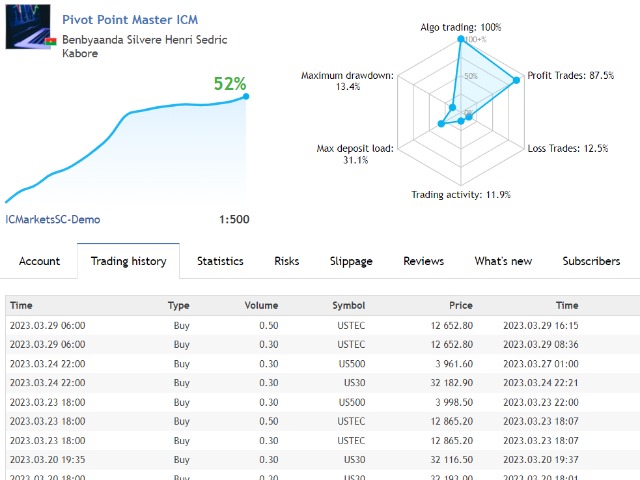Click the Type column header
Screen dimensions: 640x480
click(x=178, y=305)
